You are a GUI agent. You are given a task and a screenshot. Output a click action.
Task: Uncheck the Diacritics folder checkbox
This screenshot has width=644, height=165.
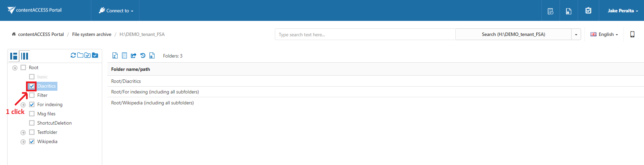pos(32,86)
